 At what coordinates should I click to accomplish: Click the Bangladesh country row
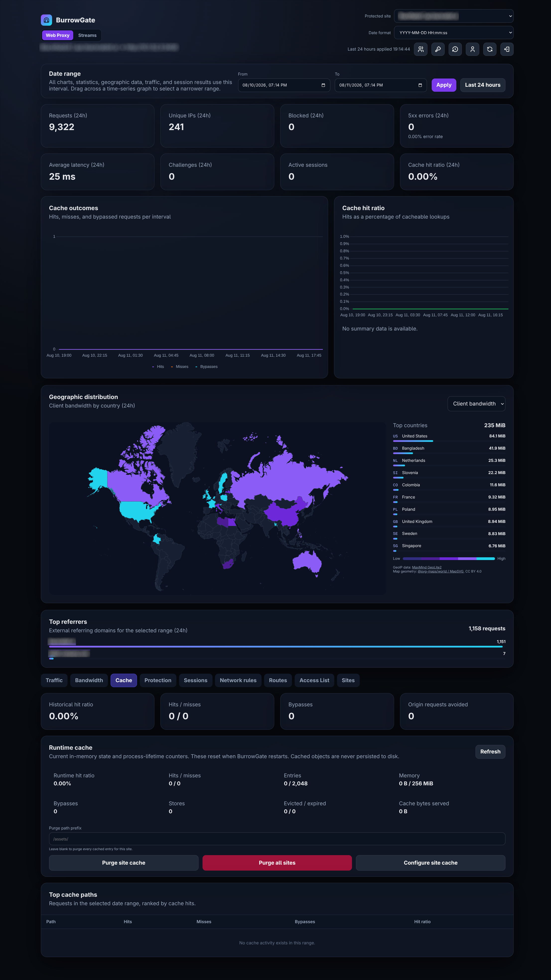(449, 450)
